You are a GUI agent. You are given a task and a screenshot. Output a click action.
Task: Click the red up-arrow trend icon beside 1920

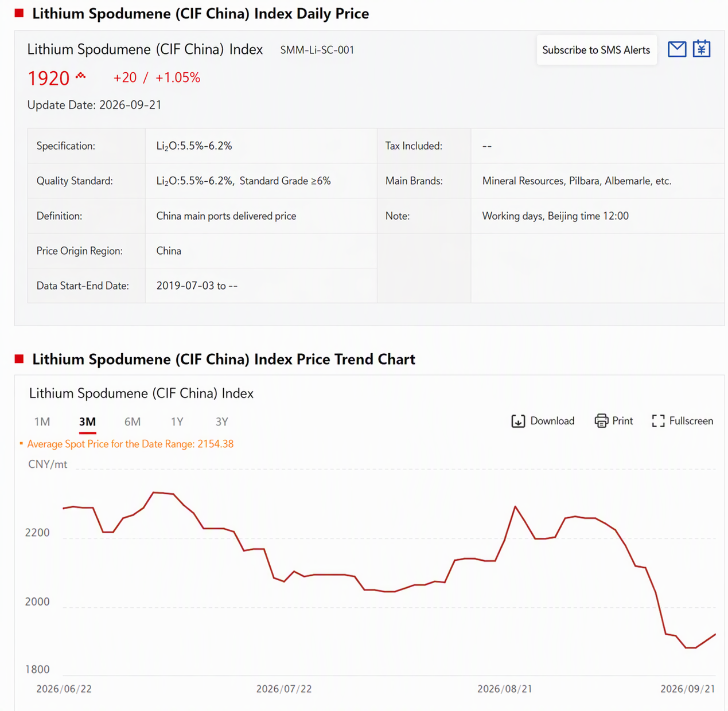(81, 75)
